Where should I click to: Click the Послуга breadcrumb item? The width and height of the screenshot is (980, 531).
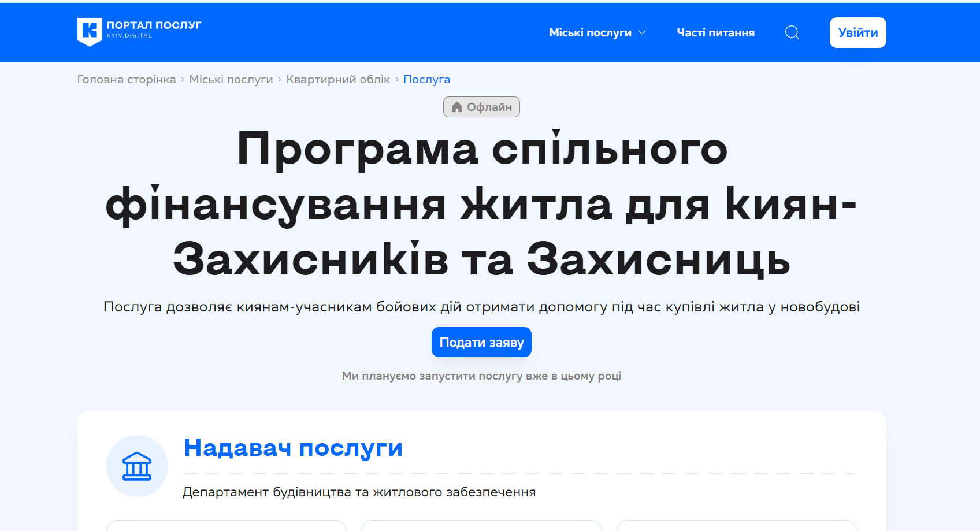coord(426,79)
